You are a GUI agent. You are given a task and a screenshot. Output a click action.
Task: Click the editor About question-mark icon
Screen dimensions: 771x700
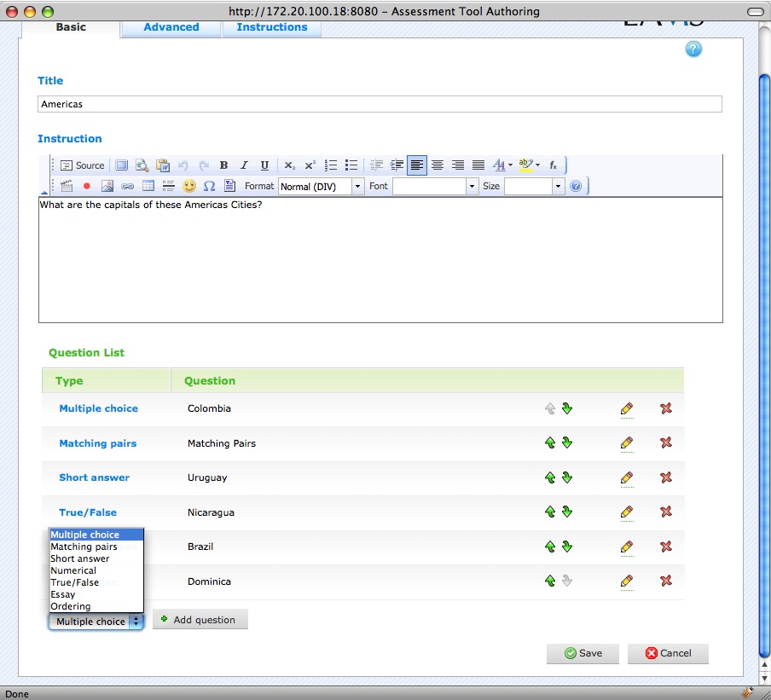576,186
